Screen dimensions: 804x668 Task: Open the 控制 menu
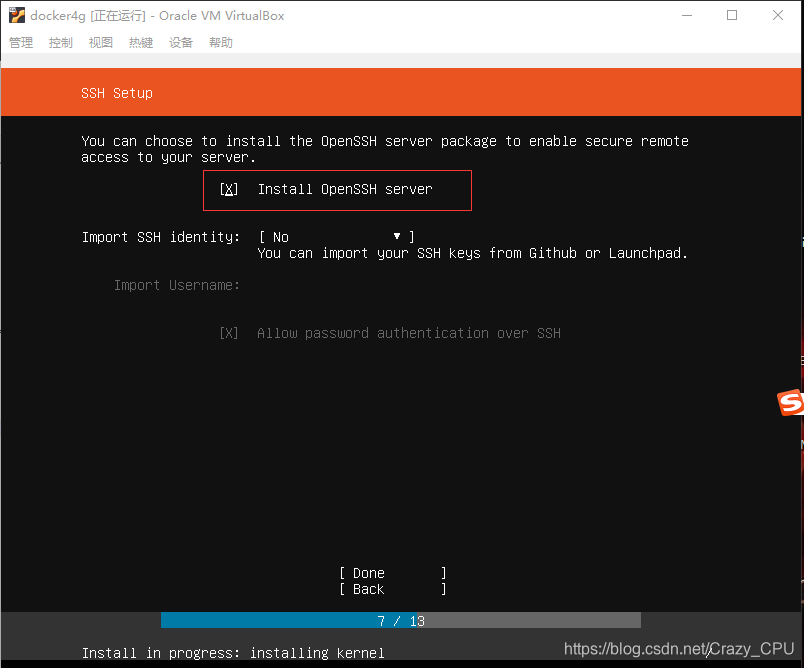(61, 43)
